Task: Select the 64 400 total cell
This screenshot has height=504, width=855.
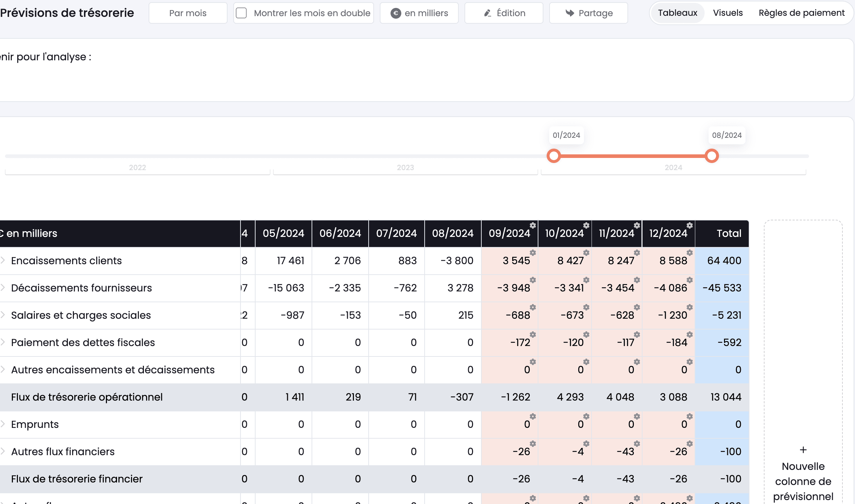Action: pyautogui.click(x=722, y=261)
